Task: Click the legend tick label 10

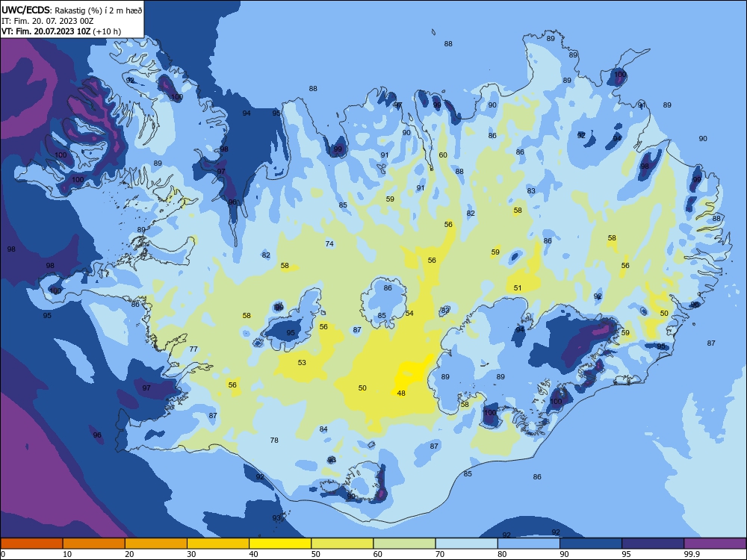Action: tap(67, 554)
